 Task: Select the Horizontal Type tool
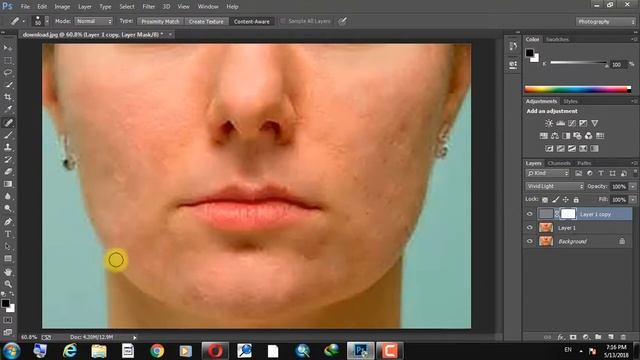point(8,234)
